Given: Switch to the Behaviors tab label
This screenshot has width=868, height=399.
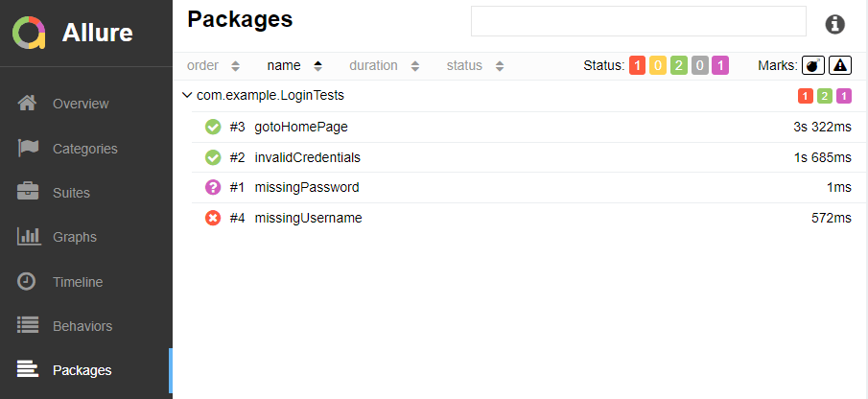Looking at the screenshot, I should pyautogui.click(x=82, y=326).
